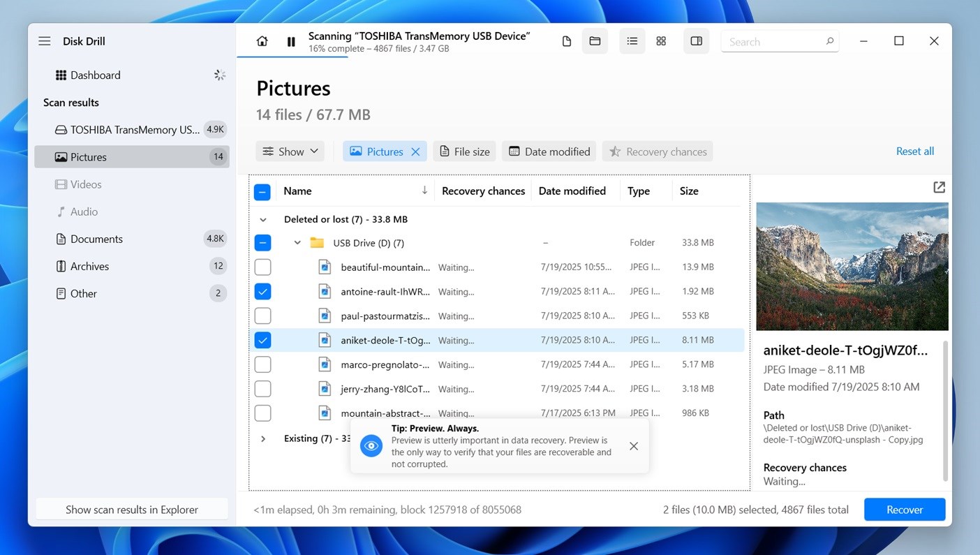Click the 13.9 MB size cell
Viewport: 980px width, 555px height.
click(698, 267)
